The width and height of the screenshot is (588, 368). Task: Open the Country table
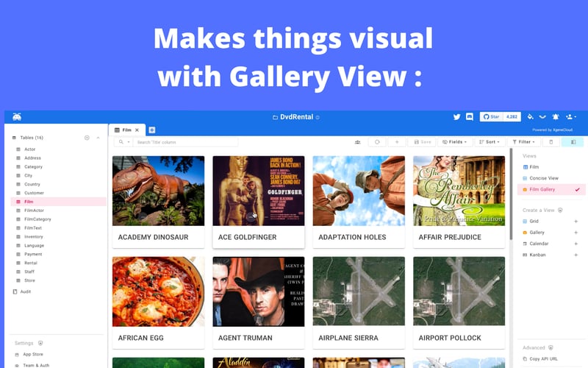pyautogui.click(x=32, y=185)
